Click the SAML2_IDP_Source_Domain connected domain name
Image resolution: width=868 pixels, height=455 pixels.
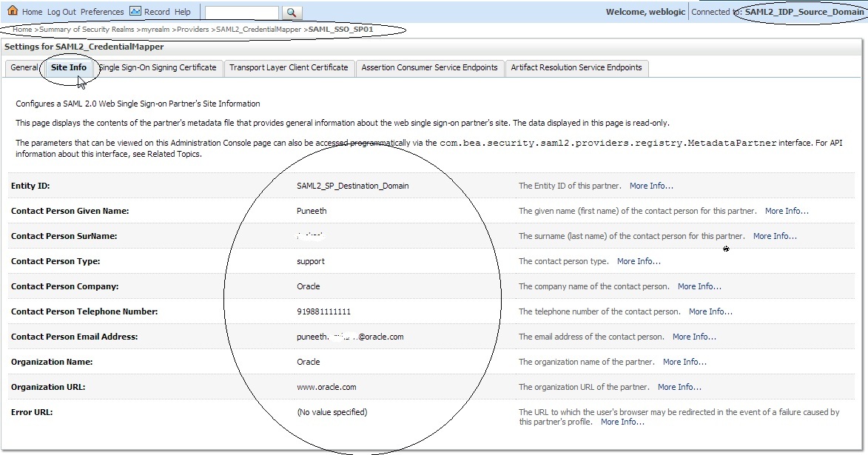pyautogui.click(x=804, y=12)
